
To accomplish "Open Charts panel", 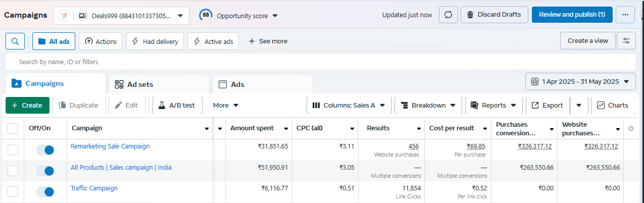I will (612, 106).
